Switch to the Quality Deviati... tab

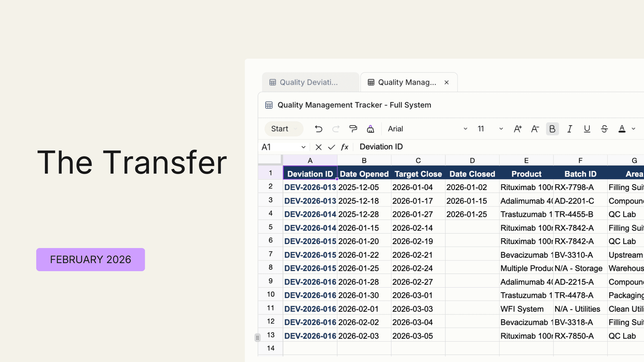click(309, 82)
